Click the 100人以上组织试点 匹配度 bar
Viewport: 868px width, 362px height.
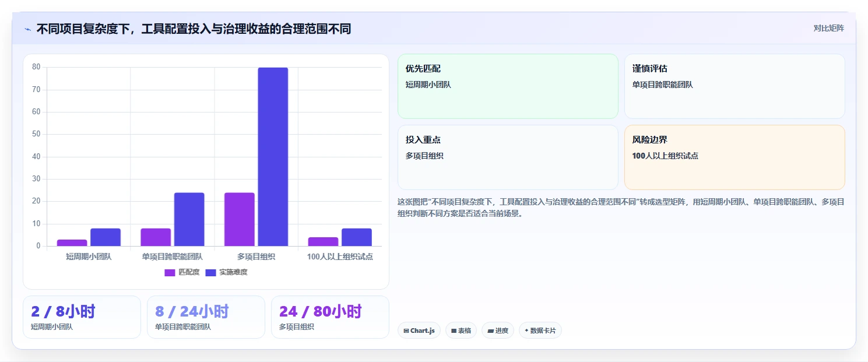[323, 241]
